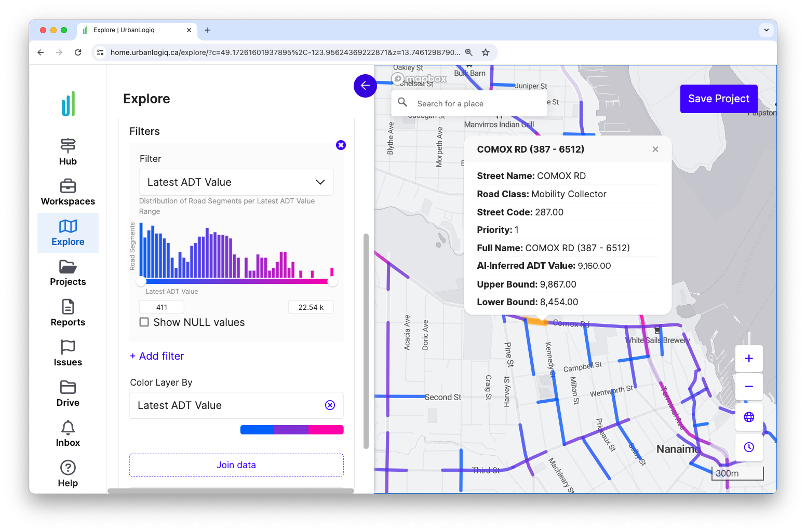
Task: Enable Show NULL values
Action: (x=144, y=322)
